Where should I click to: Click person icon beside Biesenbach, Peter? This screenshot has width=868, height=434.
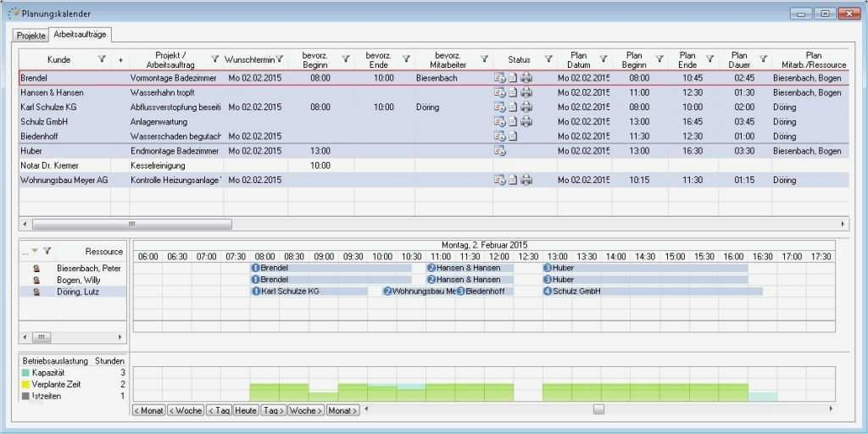coord(36,269)
